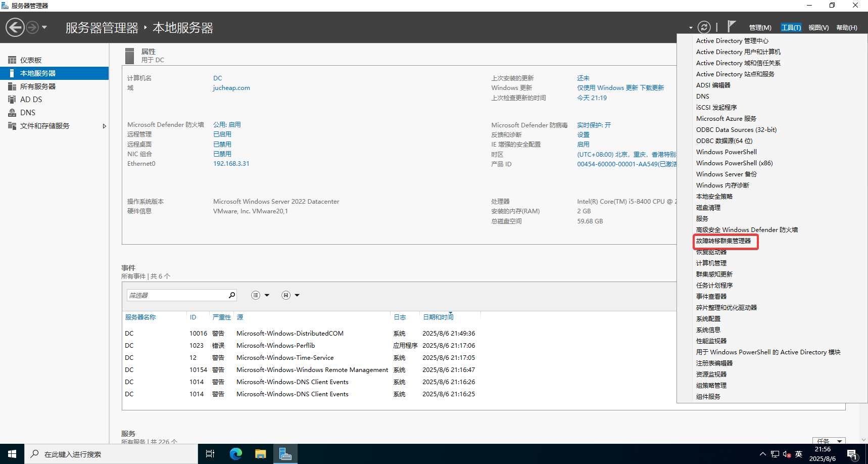
Task: Click the AD DS sidebar icon
Action: click(12, 100)
